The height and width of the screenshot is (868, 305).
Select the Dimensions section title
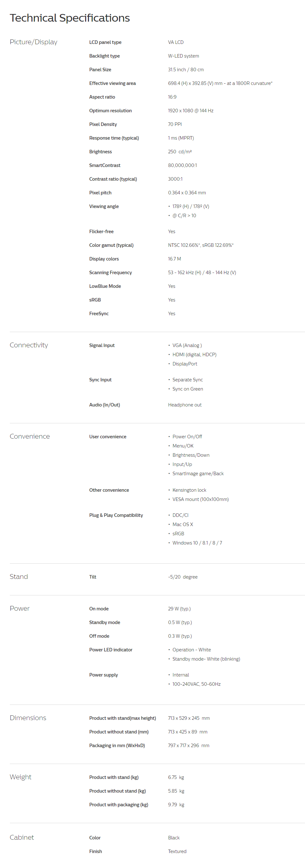coord(28,718)
